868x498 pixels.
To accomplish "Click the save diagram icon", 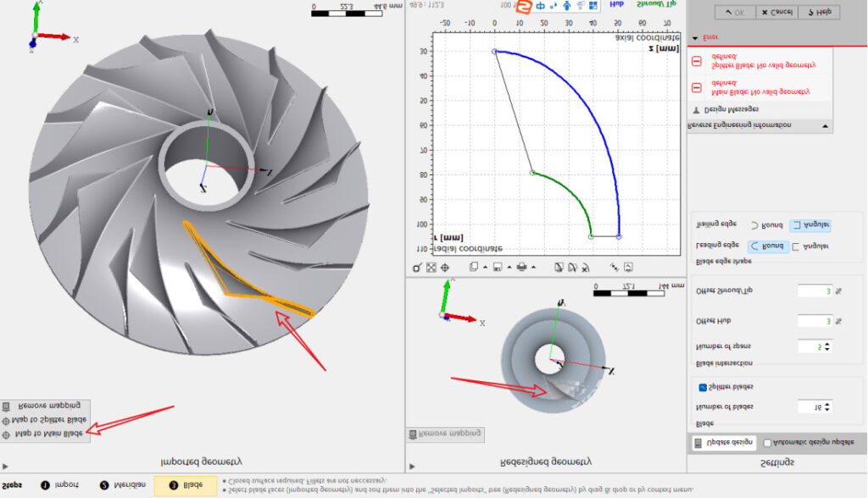I will coord(497,267).
